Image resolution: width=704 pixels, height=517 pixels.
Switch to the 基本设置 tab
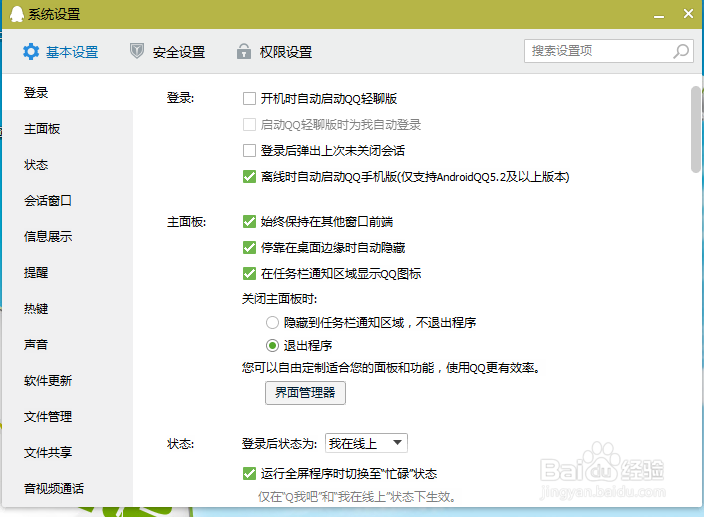point(61,52)
